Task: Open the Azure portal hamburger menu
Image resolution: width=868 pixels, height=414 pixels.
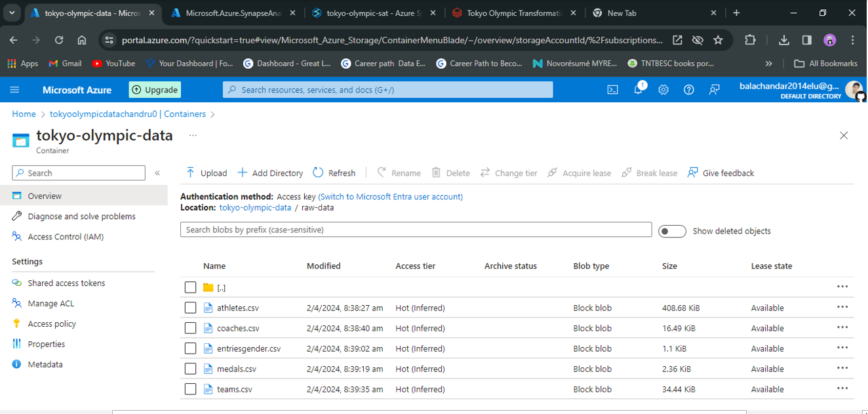Action: [15, 90]
